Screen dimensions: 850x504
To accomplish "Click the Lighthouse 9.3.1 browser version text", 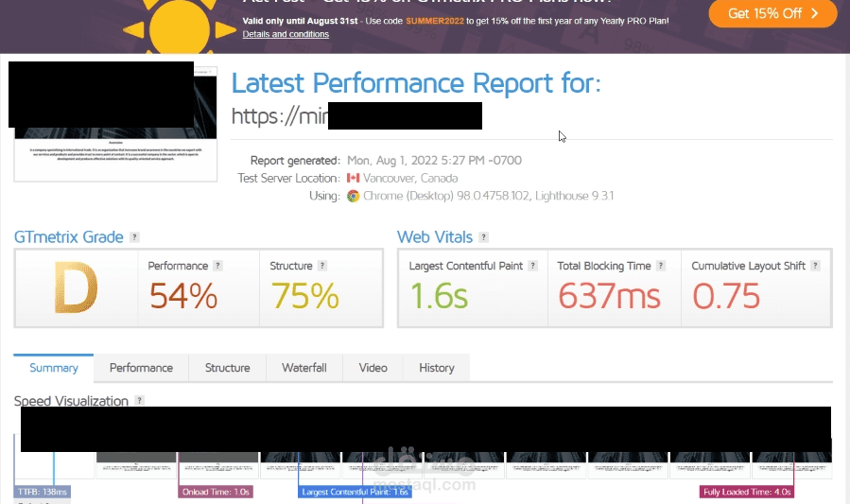I will pyautogui.click(x=574, y=196).
